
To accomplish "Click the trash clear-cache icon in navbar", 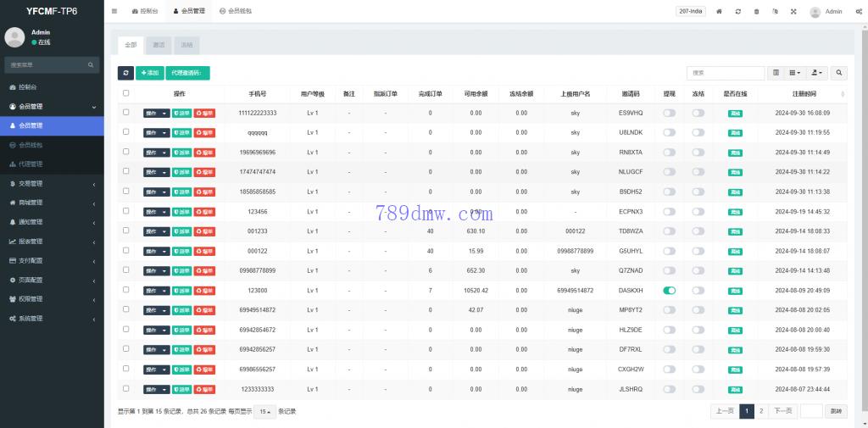I will point(756,12).
